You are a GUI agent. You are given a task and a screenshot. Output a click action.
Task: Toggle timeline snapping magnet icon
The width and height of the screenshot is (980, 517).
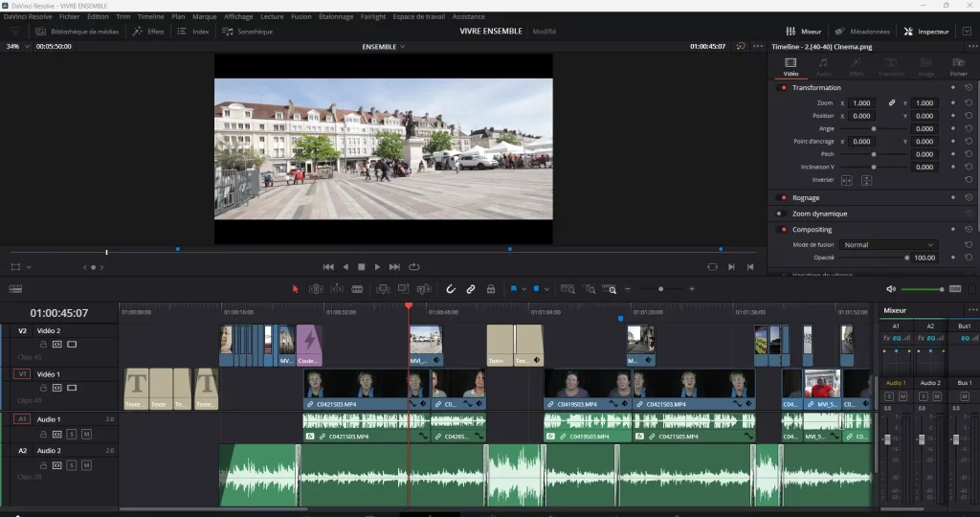point(451,289)
